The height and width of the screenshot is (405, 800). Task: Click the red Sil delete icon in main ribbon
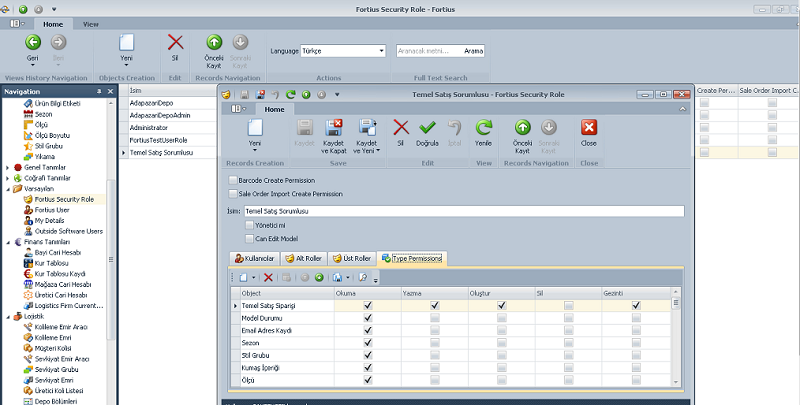175,42
